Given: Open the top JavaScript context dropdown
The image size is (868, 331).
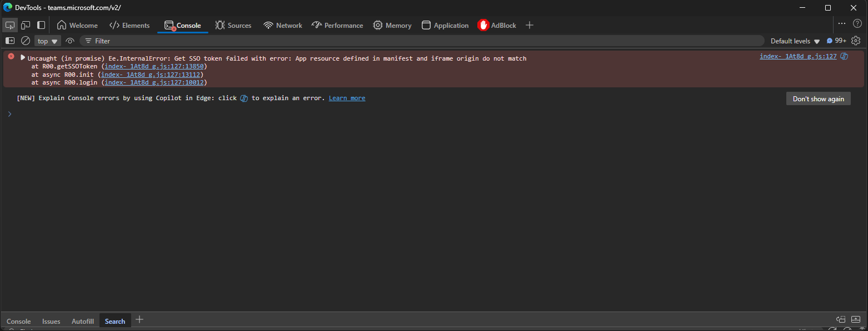Looking at the screenshot, I should pyautogui.click(x=48, y=41).
